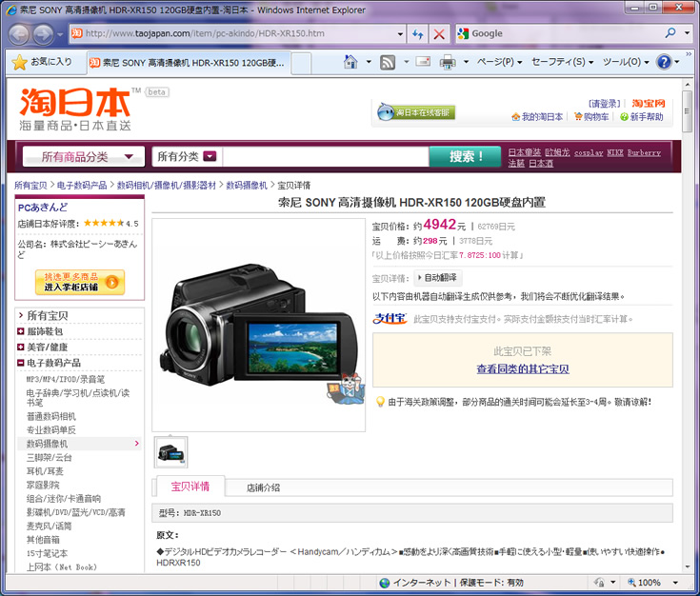Switch to the 店铺介绍 tab

tap(263, 487)
